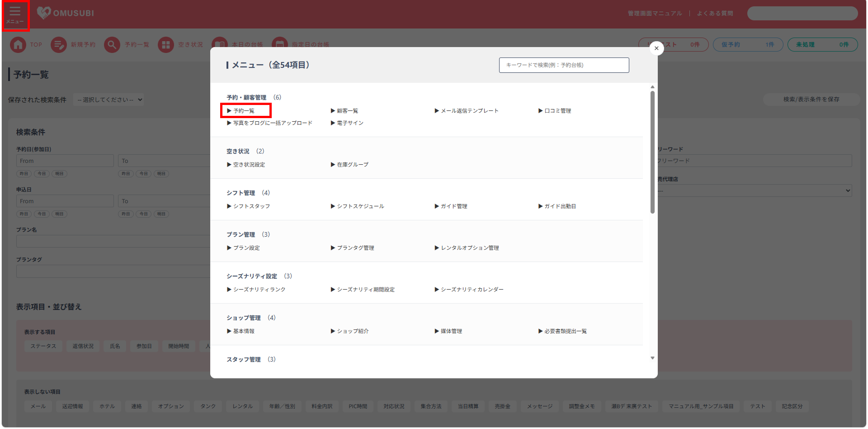Open ショップ紹介 from the menu
868x429 pixels.
349,331
